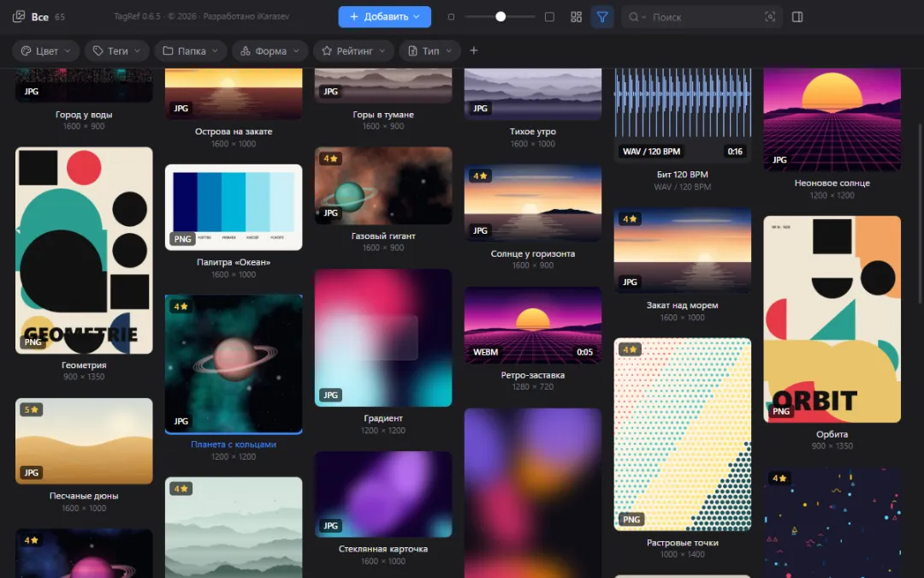Screen dimensions: 924x578
Task: Expand the Форма filter dropdown
Action: [x=269, y=51]
